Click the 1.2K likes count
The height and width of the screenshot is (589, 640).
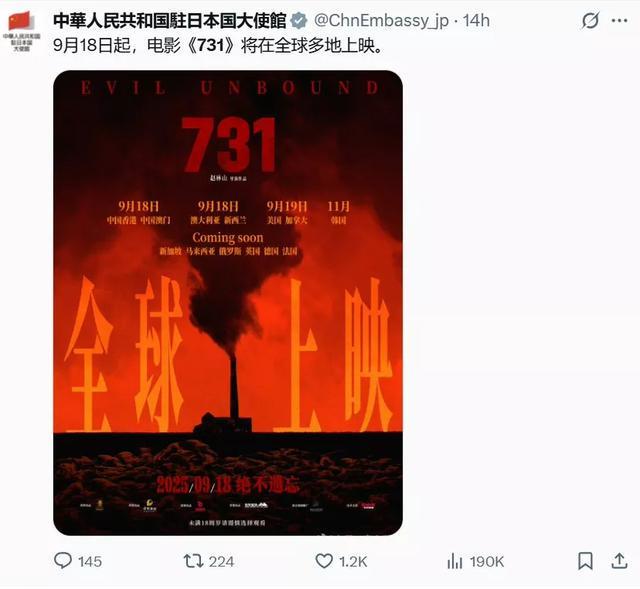(353, 562)
